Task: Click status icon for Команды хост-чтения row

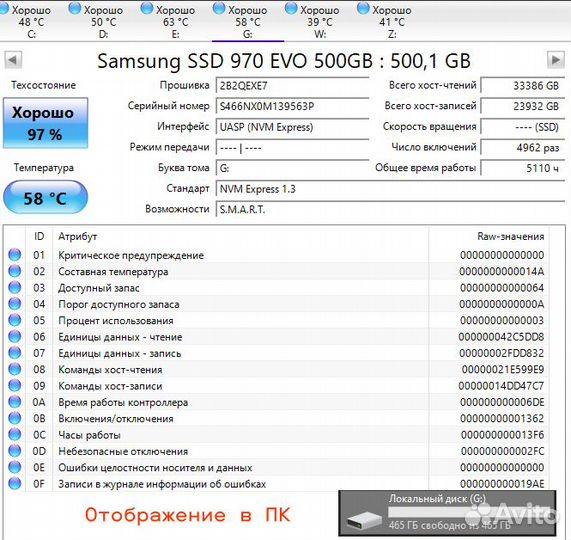Action: (15, 369)
